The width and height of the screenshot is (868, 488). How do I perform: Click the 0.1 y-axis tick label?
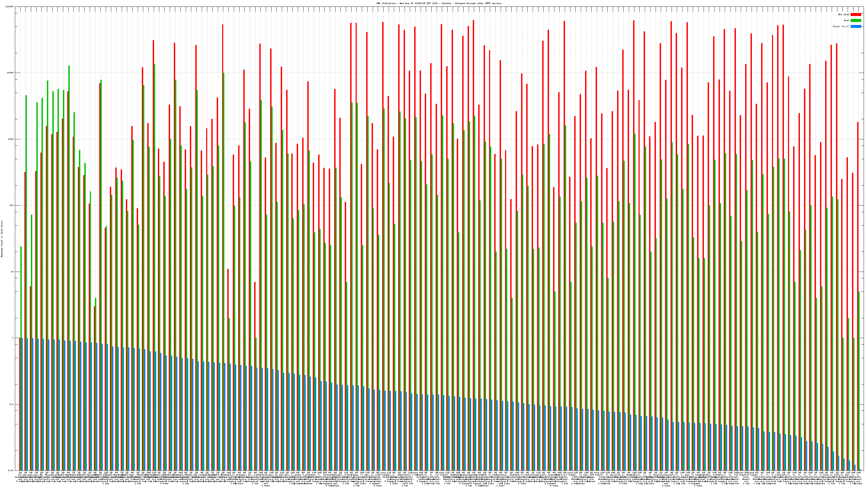pos(12,404)
